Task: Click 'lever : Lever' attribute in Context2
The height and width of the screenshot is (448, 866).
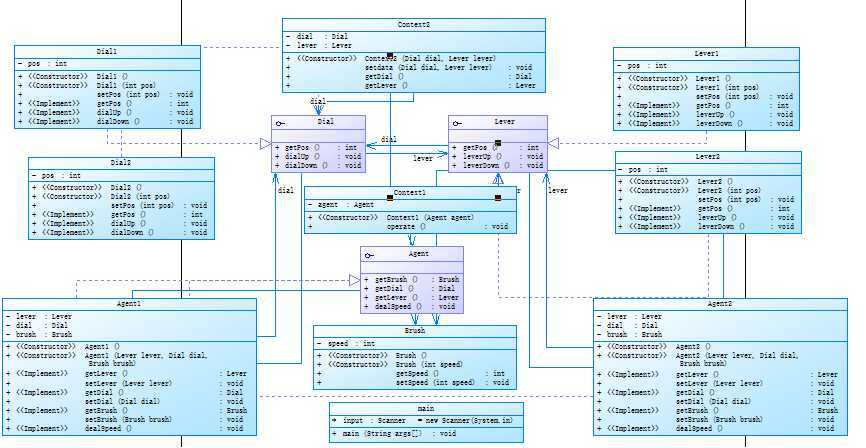Action: 319,45
